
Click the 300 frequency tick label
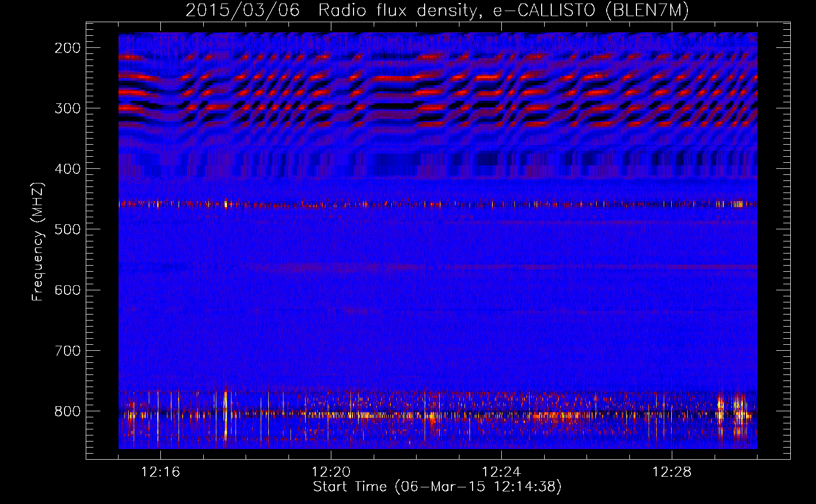coord(68,108)
